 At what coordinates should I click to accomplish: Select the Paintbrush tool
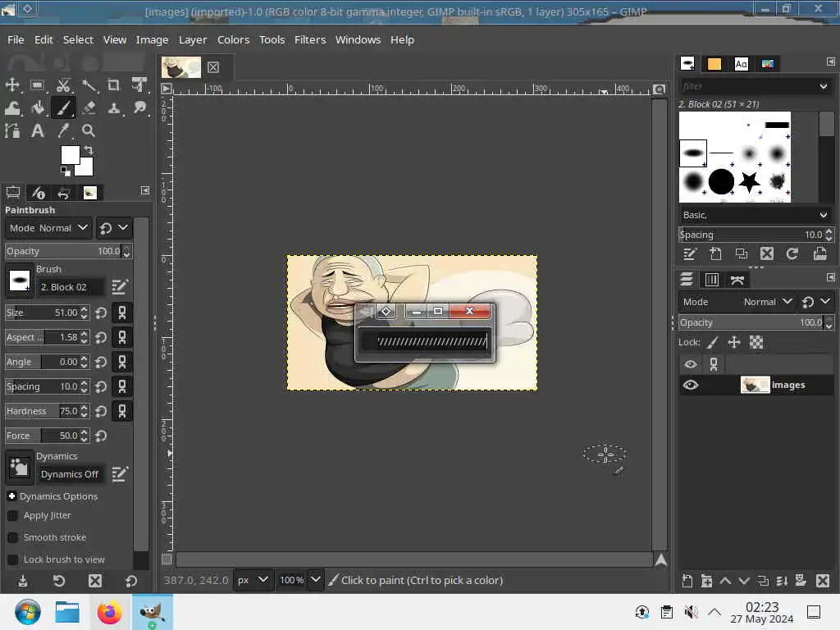click(63, 108)
